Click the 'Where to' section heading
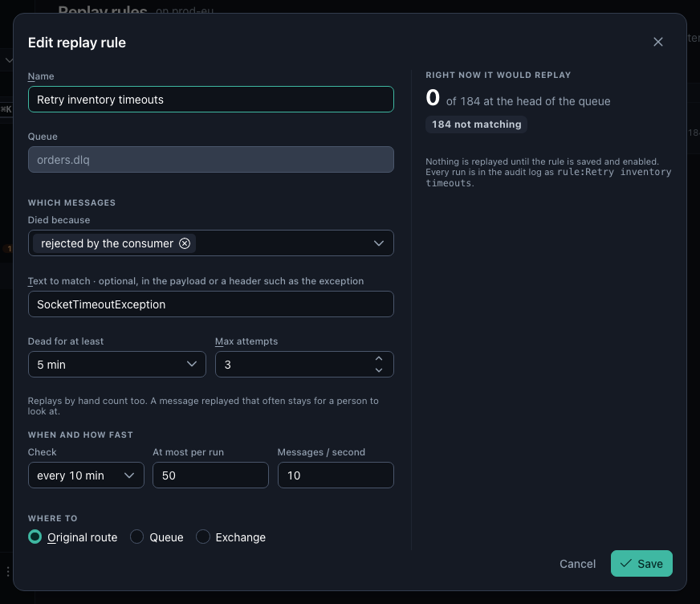700x604 pixels. tap(53, 518)
